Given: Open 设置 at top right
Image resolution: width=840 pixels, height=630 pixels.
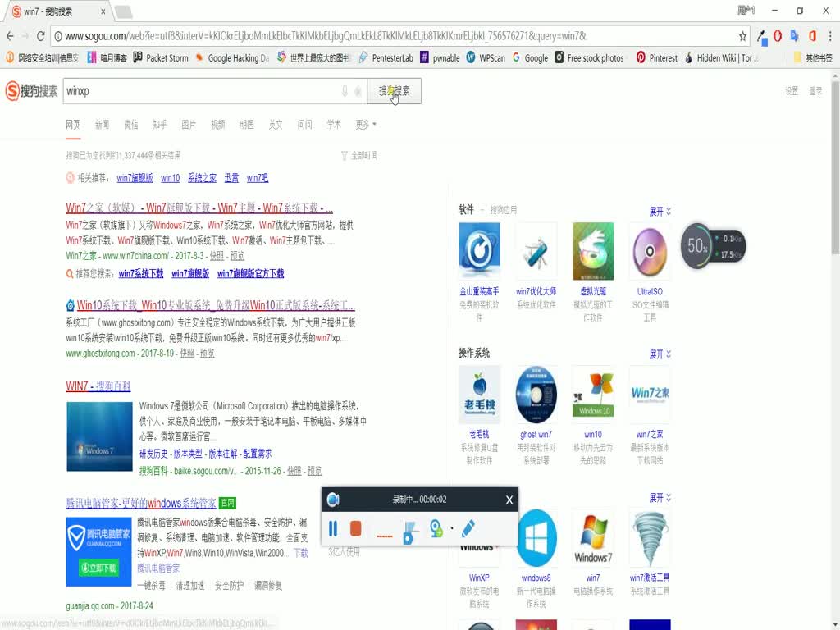Looking at the screenshot, I should [792, 91].
